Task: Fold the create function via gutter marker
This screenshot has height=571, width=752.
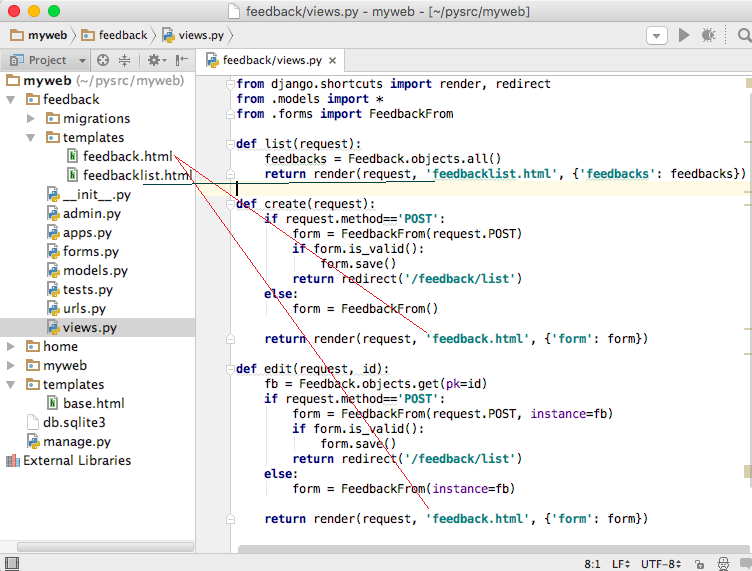Action: tap(230, 204)
